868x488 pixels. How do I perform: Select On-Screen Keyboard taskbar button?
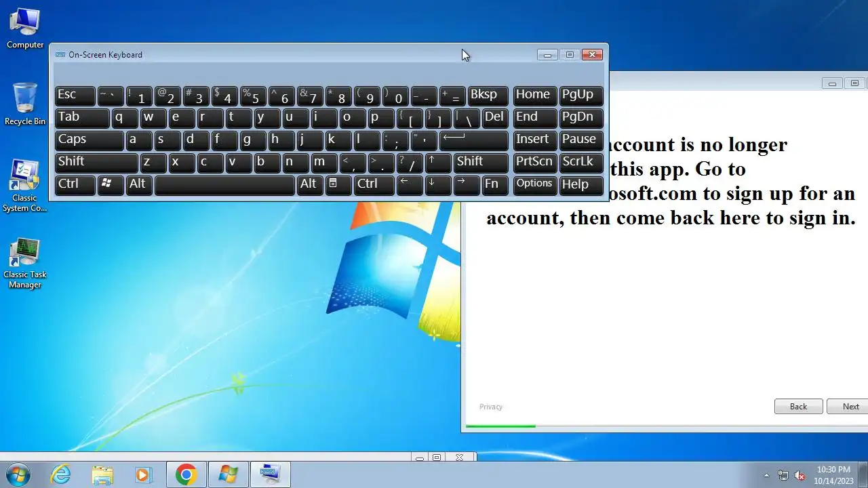pos(270,474)
